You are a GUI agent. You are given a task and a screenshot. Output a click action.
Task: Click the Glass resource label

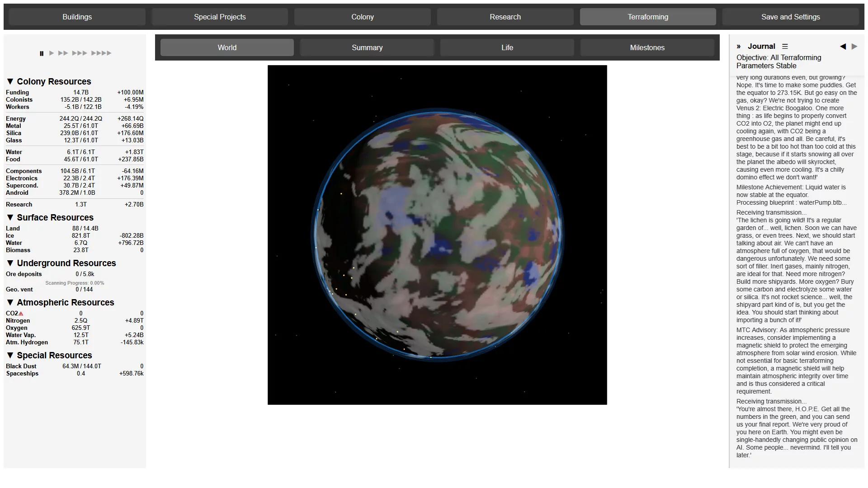click(x=14, y=140)
